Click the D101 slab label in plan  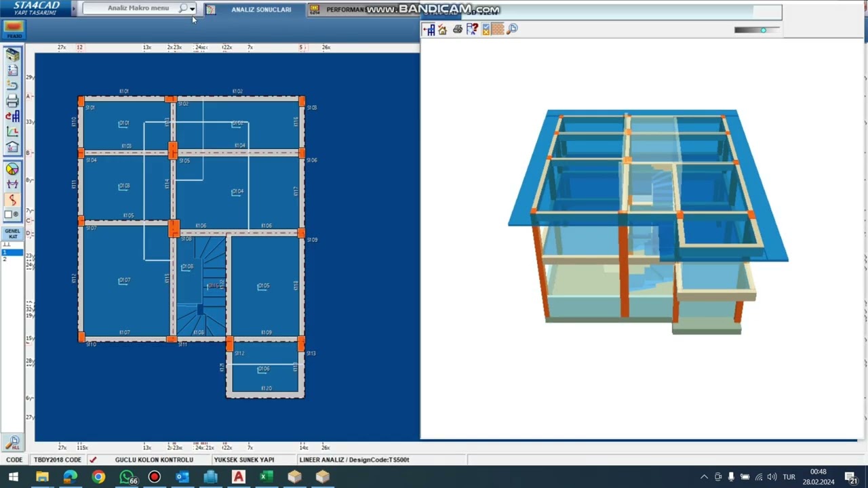pos(123,123)
